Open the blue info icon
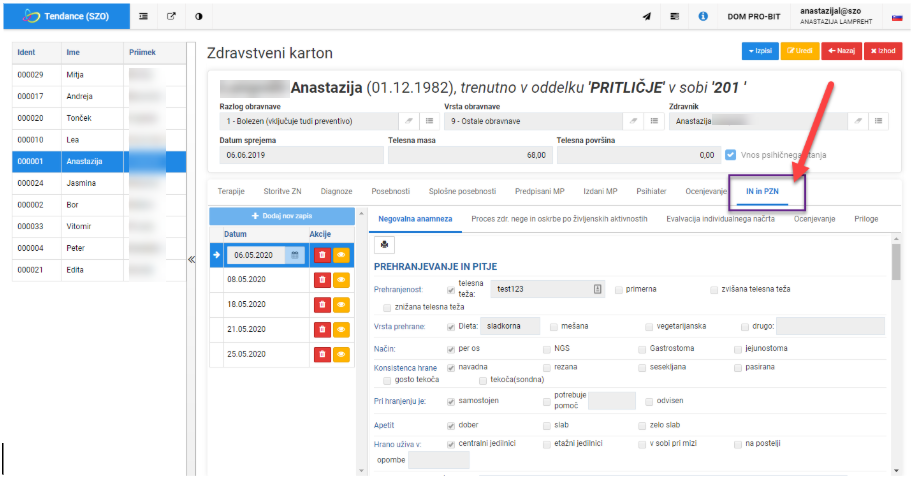Viewport: 911px width, 481px height. [703, 16]
